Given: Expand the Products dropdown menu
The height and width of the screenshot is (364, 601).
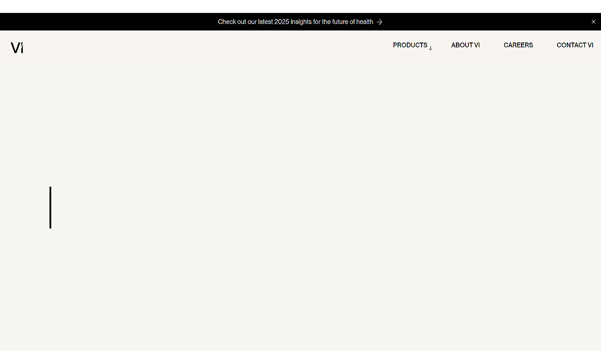Looking at the screenshot, I should point(412,45).
